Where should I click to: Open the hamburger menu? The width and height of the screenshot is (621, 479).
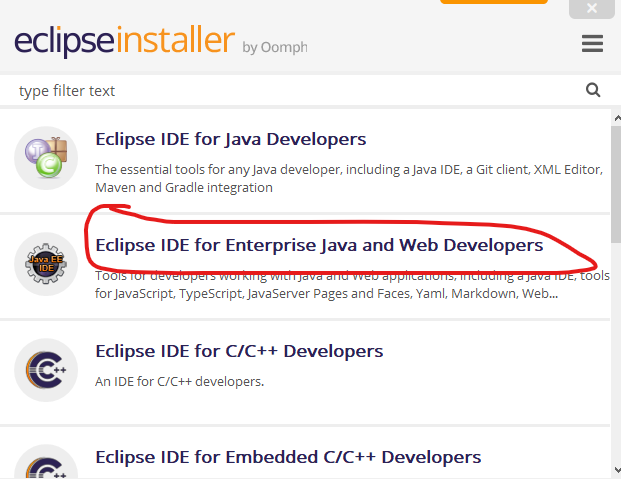click(x=592, y=44)
